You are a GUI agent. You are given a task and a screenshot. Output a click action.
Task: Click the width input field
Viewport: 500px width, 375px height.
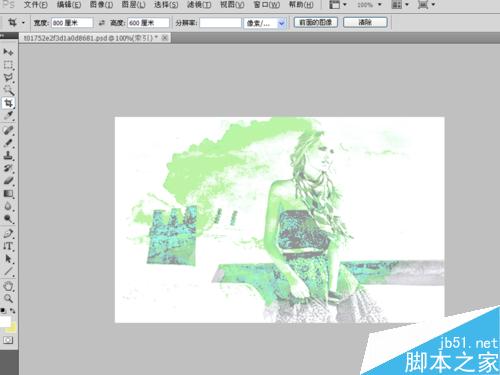tap(72, 23)
